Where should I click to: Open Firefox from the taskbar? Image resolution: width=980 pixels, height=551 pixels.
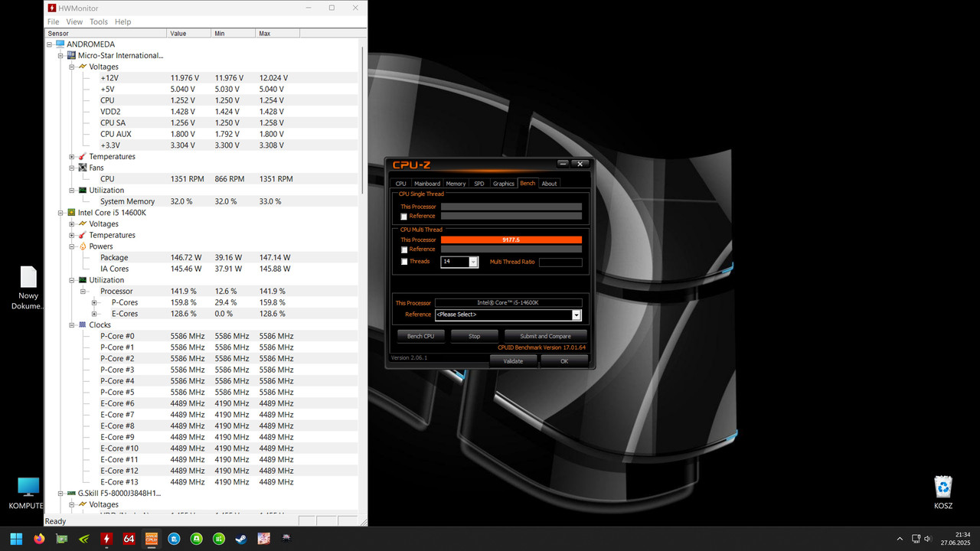[x=39, y=538]
